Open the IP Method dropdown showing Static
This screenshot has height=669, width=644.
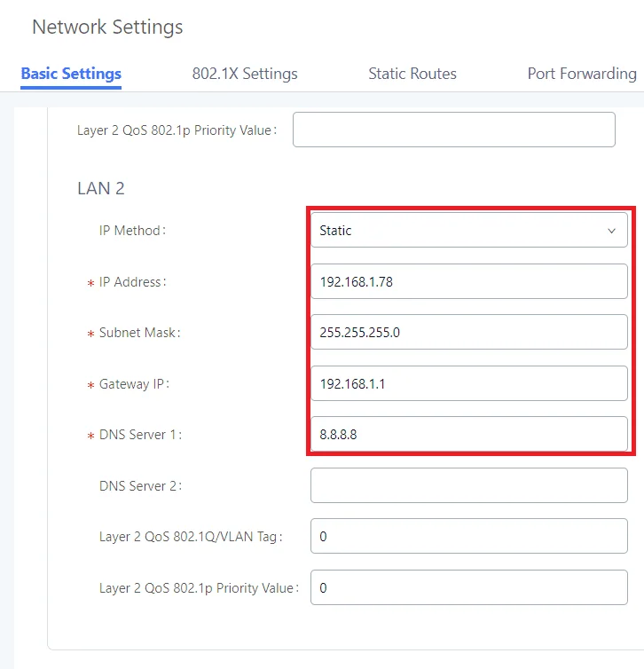[x=469, y=230]
